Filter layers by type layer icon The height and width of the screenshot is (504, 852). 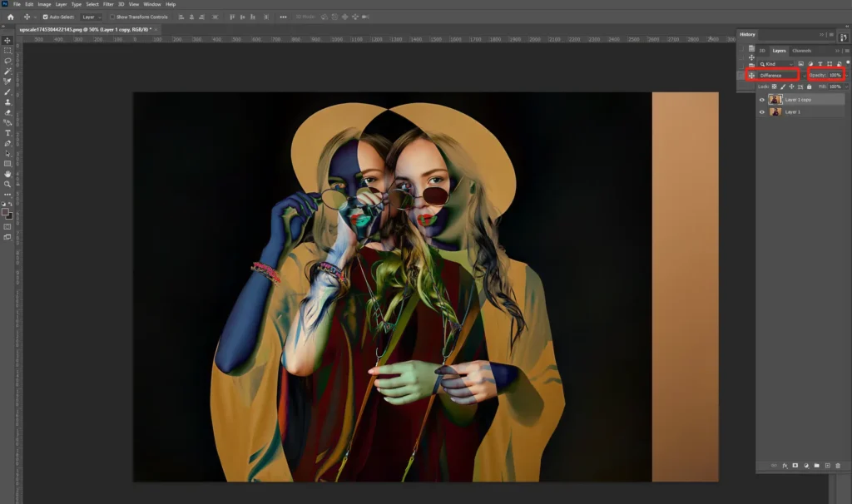coord(820,64)
